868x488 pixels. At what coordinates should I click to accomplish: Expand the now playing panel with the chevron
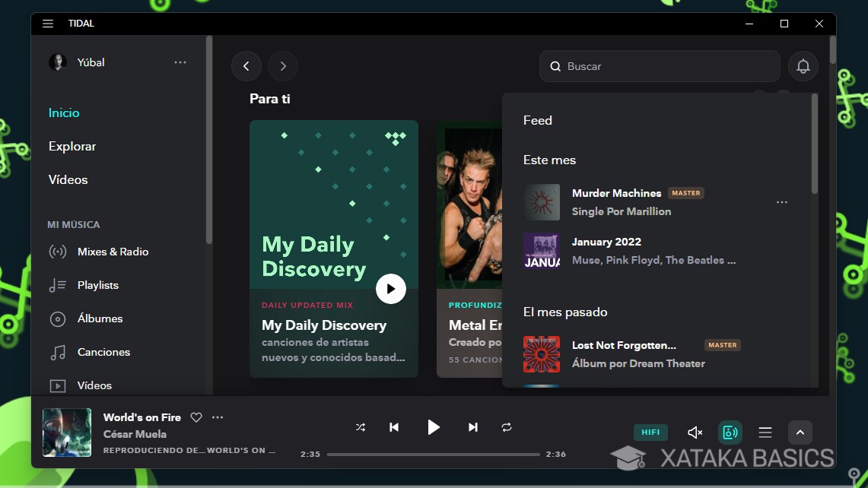point(800,432)
